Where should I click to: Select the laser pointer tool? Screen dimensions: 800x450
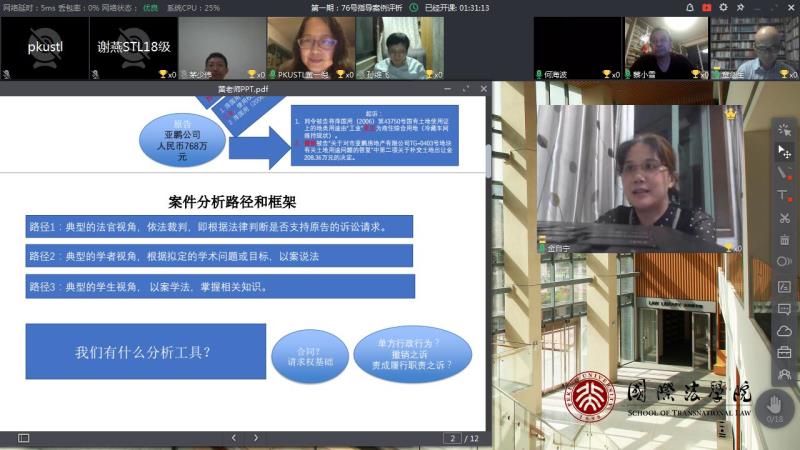(784, 130)
